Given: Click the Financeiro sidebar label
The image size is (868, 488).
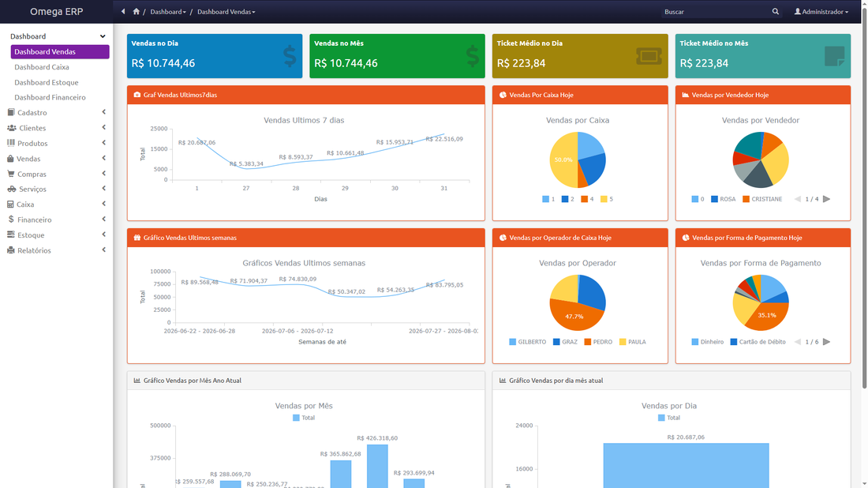Looking at the screenshot, I should pos(34,220).
